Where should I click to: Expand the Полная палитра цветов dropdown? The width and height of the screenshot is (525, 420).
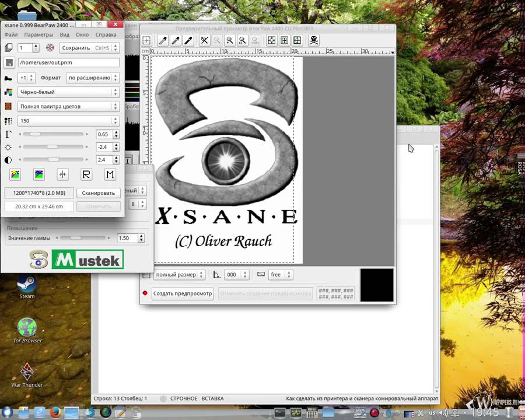(x=68, y=107)
